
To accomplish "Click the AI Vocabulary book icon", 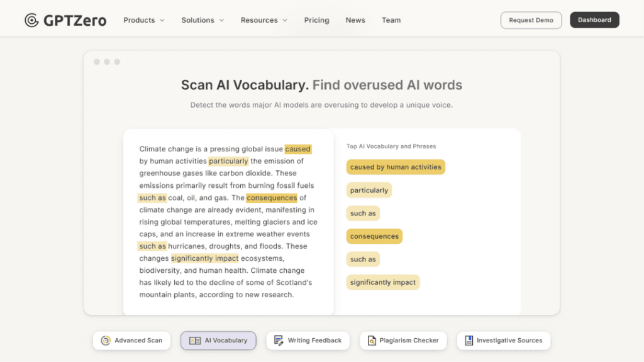I will click(x=195, y=341).
